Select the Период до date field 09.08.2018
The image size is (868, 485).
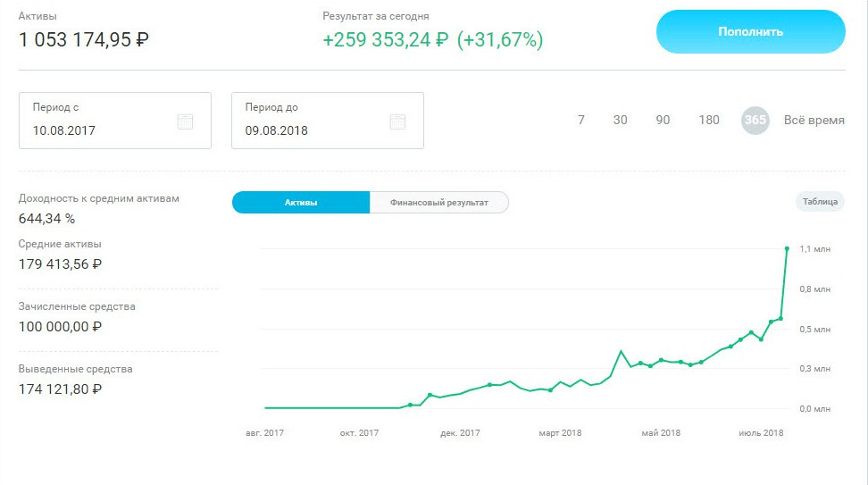pos(328,121)
